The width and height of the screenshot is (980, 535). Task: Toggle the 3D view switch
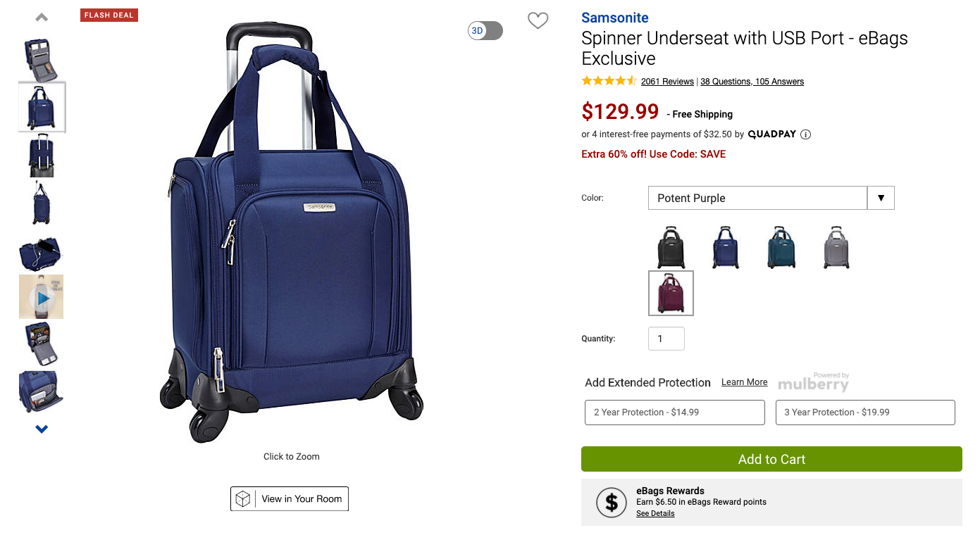[x=485, y=31]
